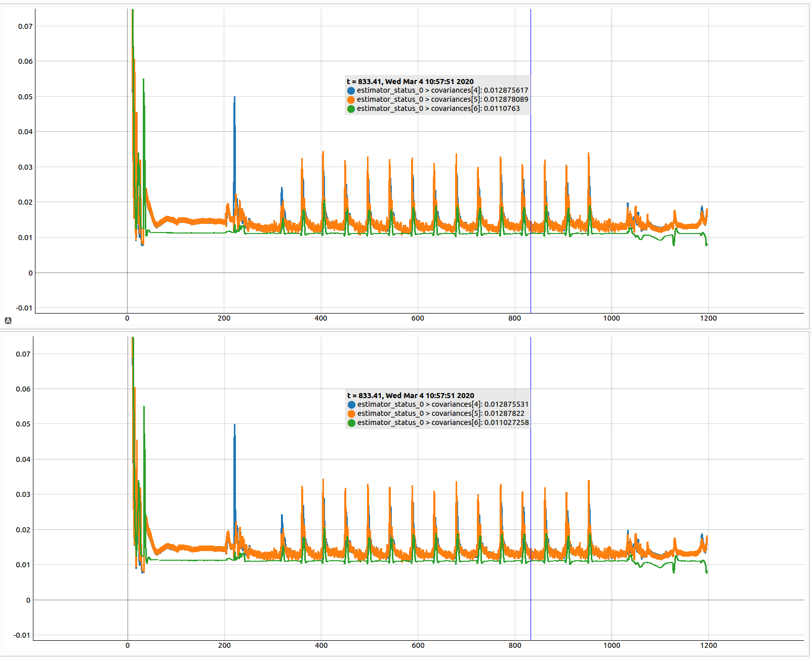812x660 pixels.
Task: Click blue covariances[4] legend dot in top plot
Action: click(x=351, y=91)
